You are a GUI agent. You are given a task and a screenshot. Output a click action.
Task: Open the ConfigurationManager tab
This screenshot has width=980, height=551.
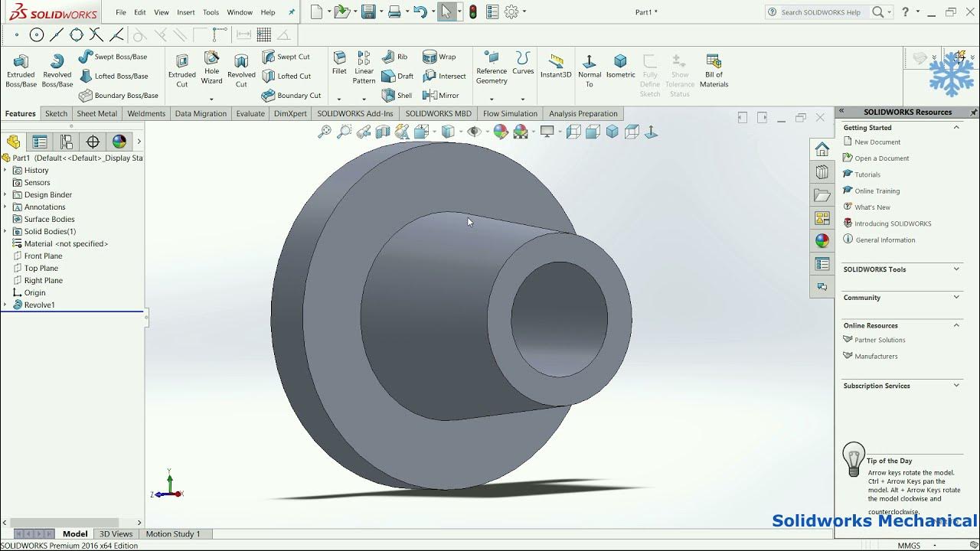(67, 142)
